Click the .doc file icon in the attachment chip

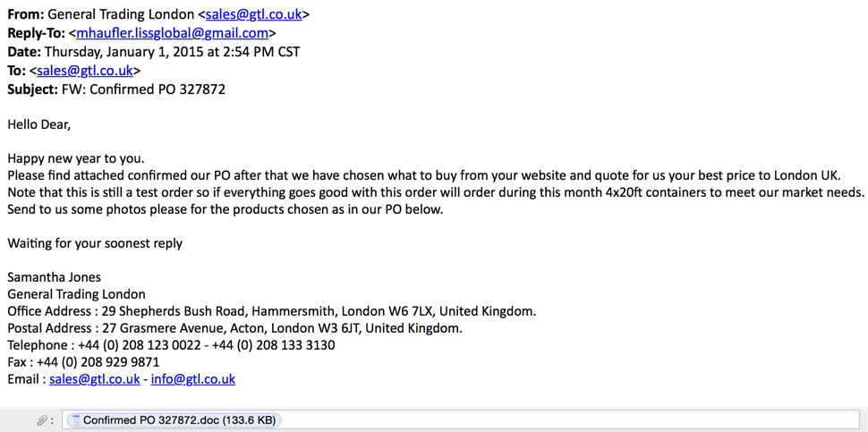pos(76,420)
